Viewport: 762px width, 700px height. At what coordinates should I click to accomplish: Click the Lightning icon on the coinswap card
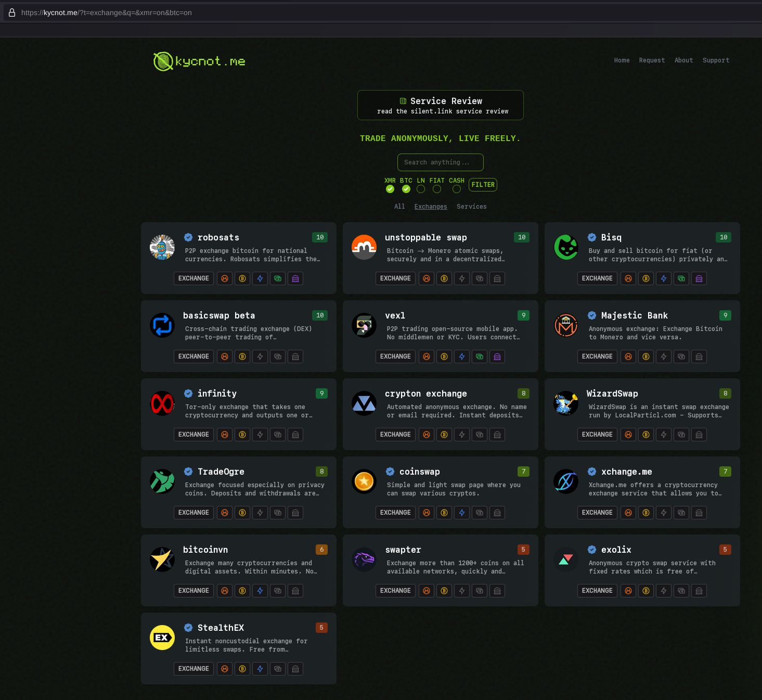[462, 513]
